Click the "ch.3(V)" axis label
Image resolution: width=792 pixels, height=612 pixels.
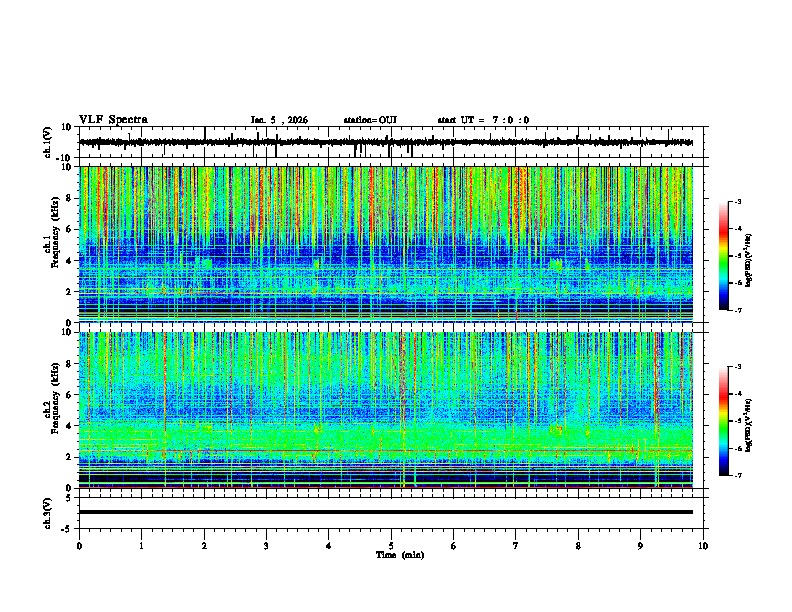coord(48,513)
